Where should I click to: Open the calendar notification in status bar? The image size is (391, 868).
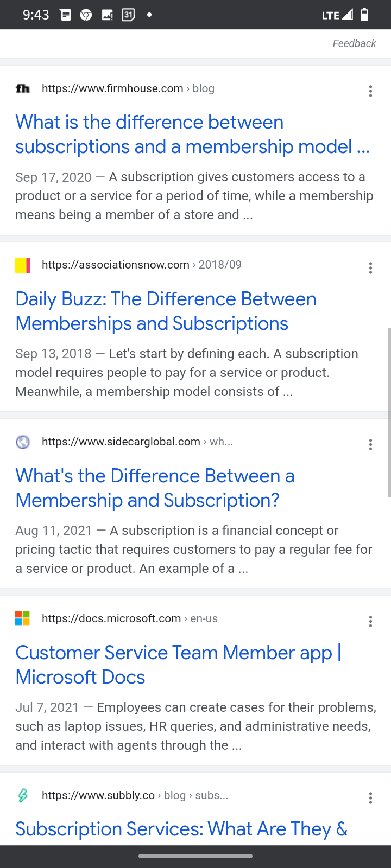128,15
